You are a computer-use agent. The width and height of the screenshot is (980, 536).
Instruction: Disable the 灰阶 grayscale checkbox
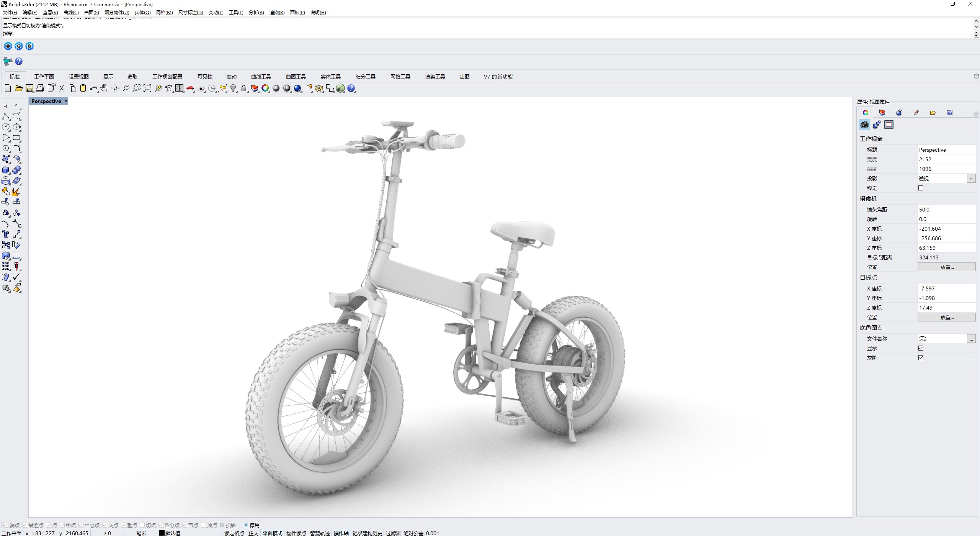[922, 357]
